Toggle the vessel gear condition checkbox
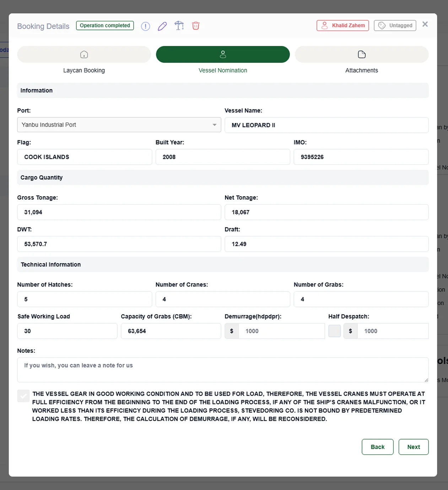 coord(23,395)
